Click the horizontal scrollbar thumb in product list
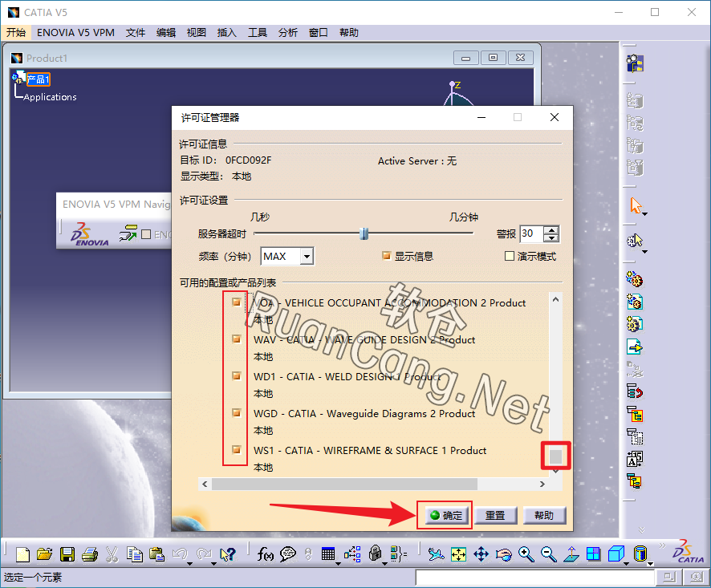711x588 pixels. (x=344, y=485)
